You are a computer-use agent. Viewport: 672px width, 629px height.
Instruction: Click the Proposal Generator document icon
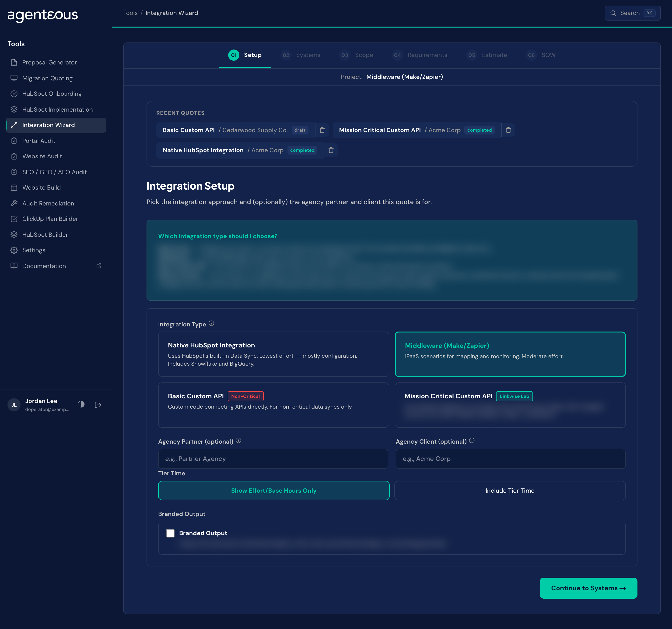coord(14,63)
